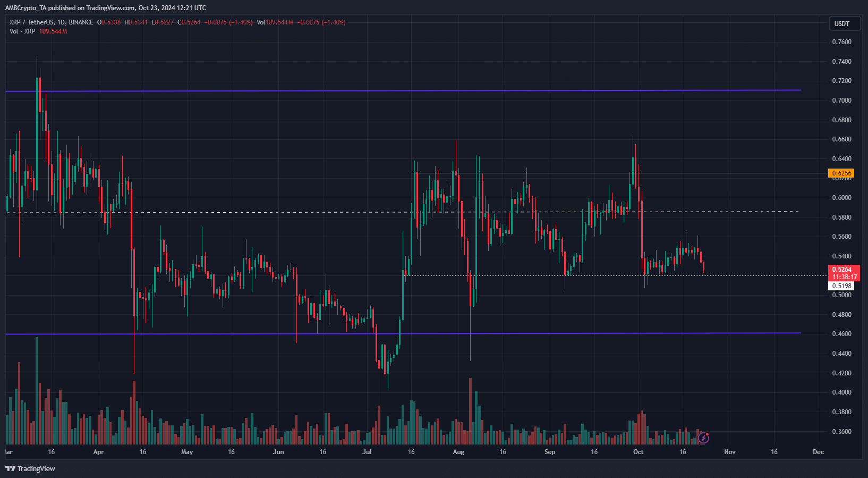Click the BINANCE exchange label
Screen dimensions: 868x478
(x=81, y=22)
